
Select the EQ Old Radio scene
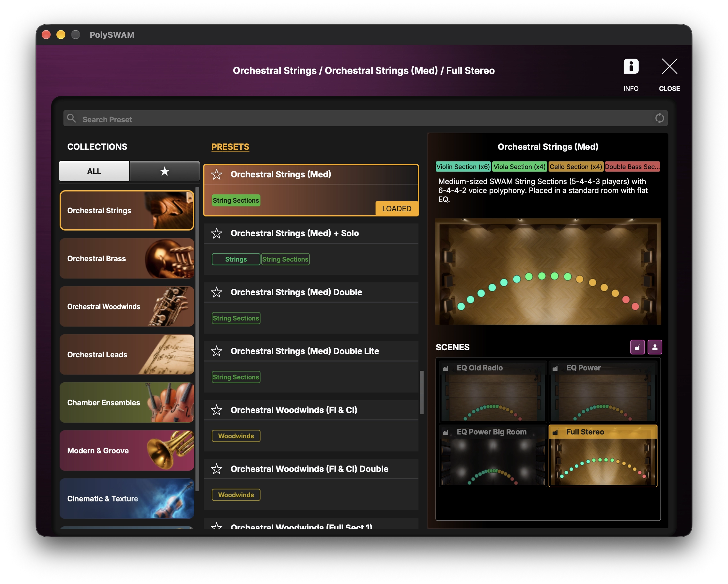click(493, 391)
